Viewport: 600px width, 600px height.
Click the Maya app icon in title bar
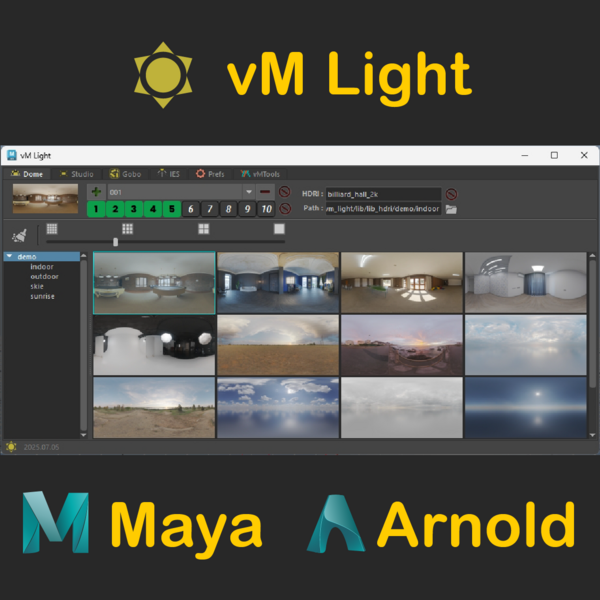(x=12, y=155)
